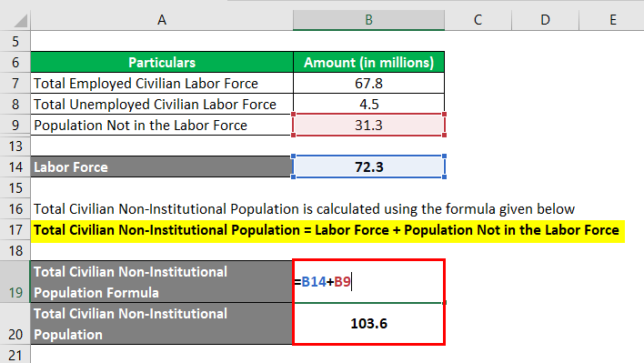Select the 31.3 value cell

(x=368, y=125)
